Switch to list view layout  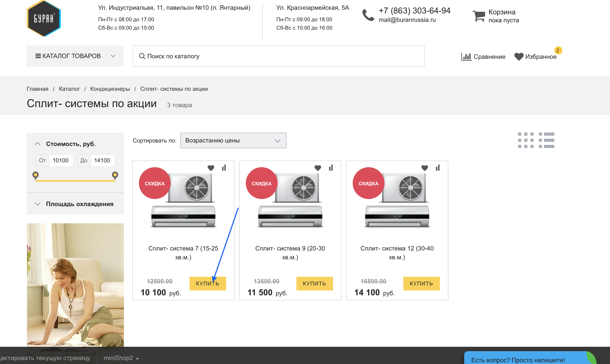546,140
